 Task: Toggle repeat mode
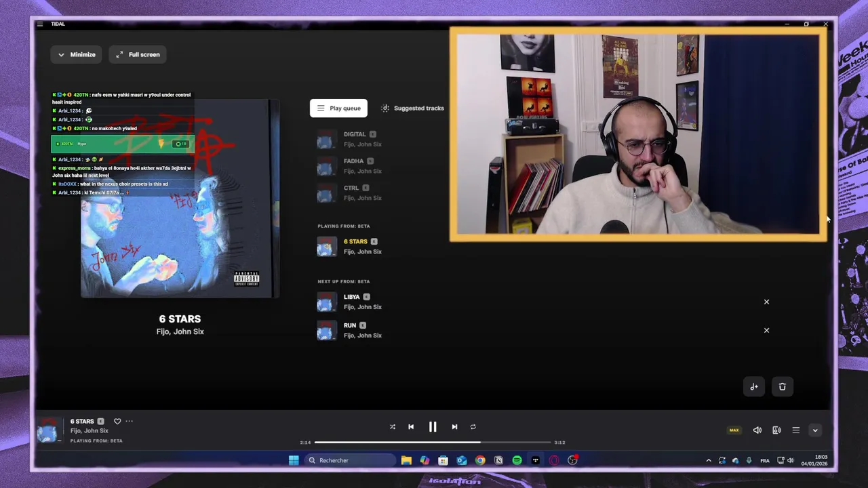(x=473, y=427)
